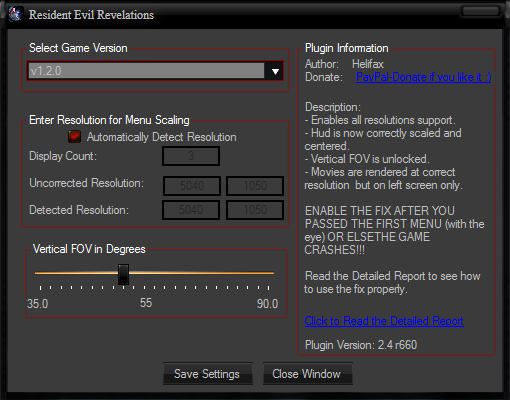Click the 'Plugin Information' group title
Viewport: 510px width, 400px height.
[347, 48]
